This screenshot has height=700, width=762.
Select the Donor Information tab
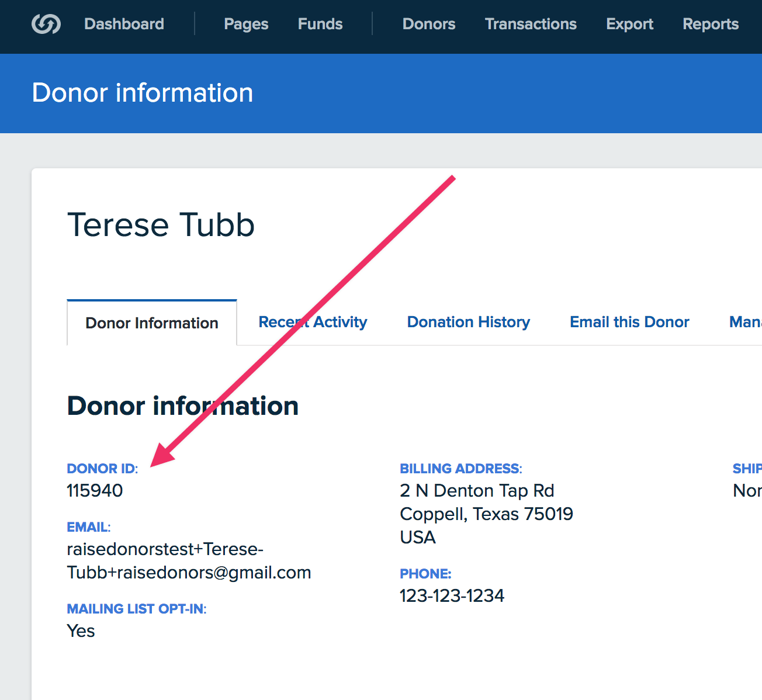click(x=152, y=323)
